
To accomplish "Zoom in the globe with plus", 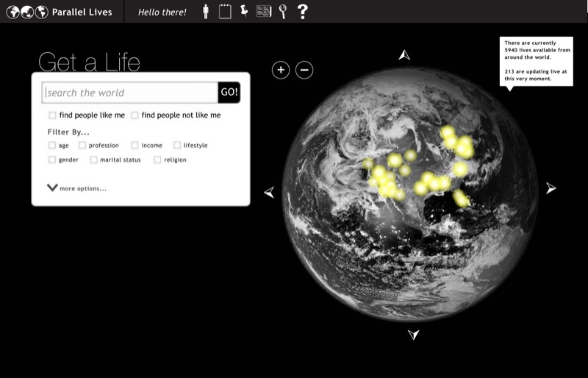I will [x=281, y=70].
